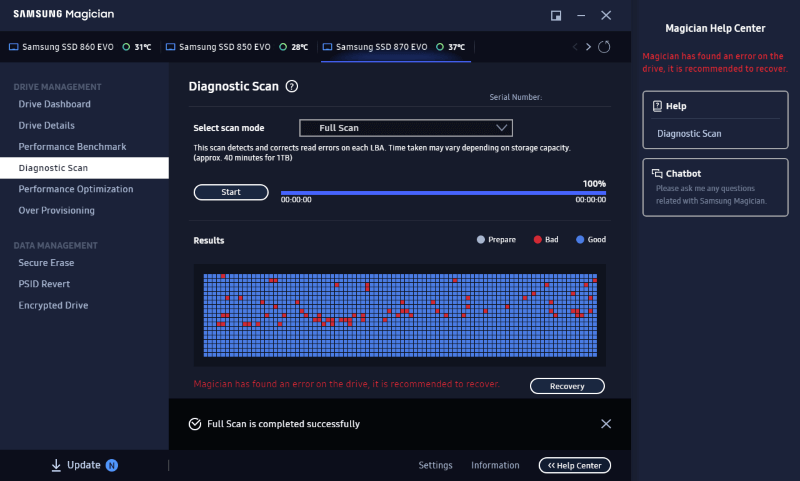
Task: Click the blue N badge beside Update
Action: click(112, 465)
